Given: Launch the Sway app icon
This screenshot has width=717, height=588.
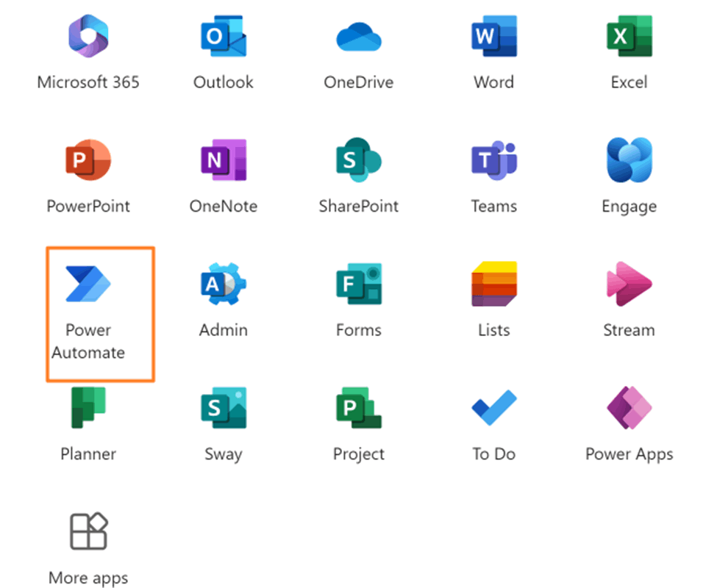Looking at the screenshot, I should click(x=224, y=407).
